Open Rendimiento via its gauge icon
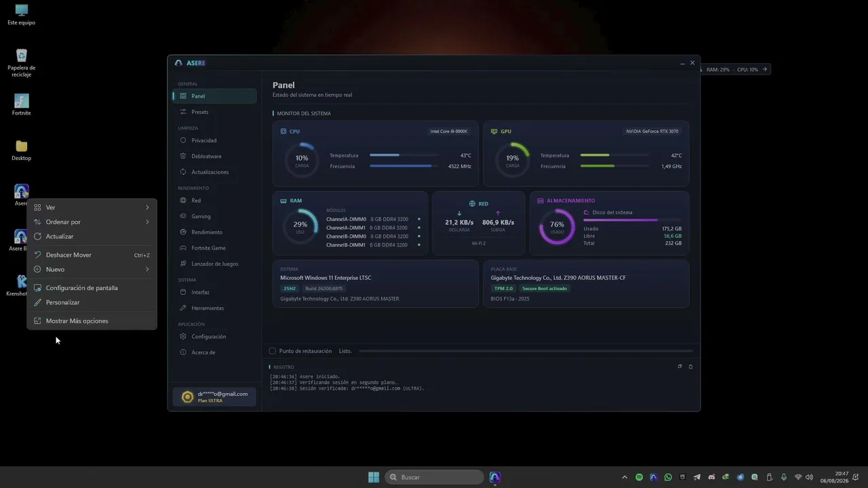This screenshot has height=488, width=868. point(183,232)
